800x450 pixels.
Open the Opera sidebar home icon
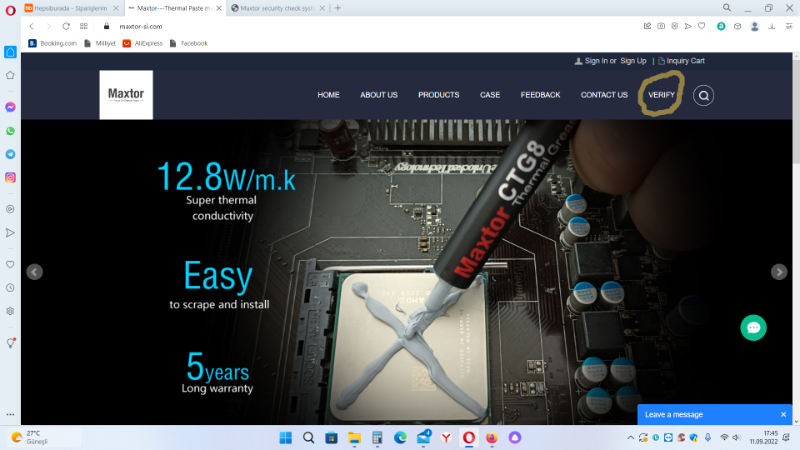[10, 52]
